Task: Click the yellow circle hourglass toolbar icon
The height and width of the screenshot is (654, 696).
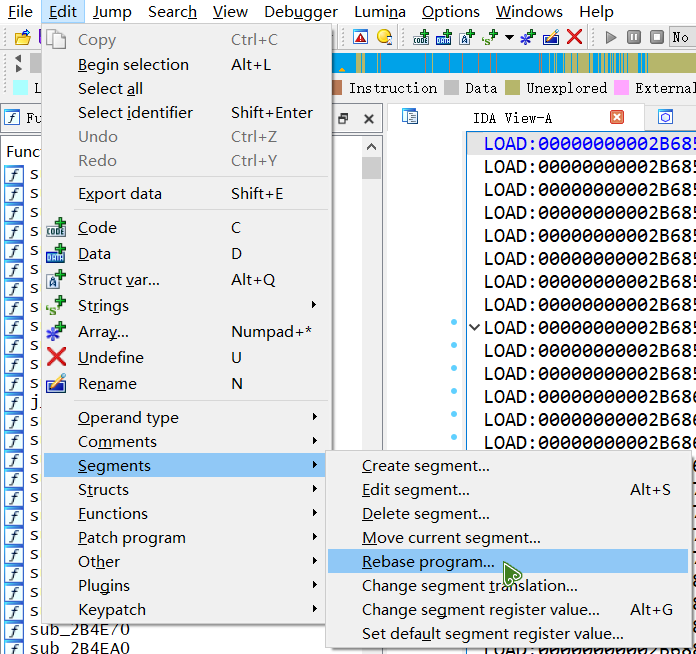Action: (x=384, y=37)
